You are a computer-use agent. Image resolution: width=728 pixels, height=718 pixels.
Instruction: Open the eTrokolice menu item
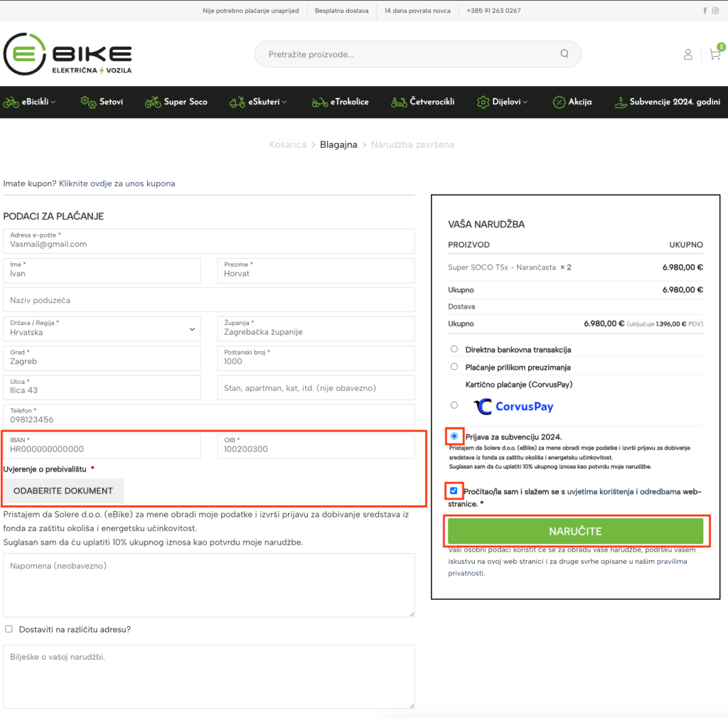[x=350, y=102]
